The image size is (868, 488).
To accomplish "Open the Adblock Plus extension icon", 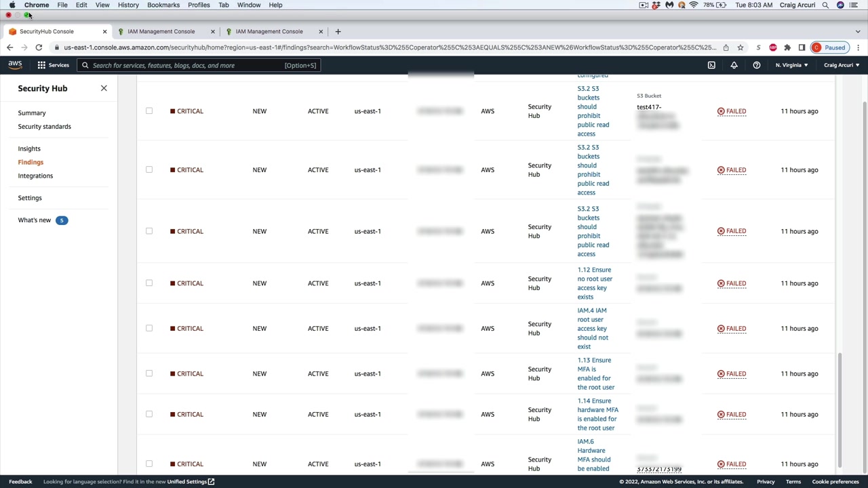I will pyautogui.click(x=773, y=47).
